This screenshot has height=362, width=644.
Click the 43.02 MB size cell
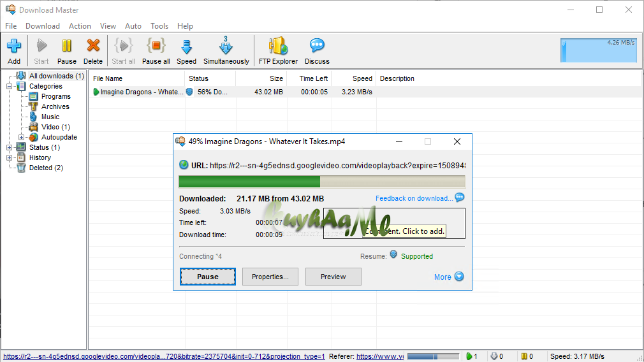click(268, 92)
